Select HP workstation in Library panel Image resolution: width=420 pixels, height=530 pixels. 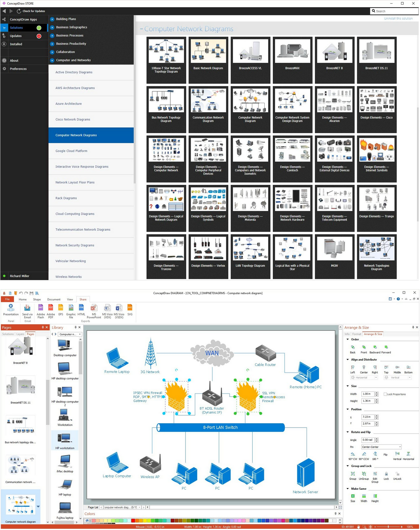click(x=65, y=441)
